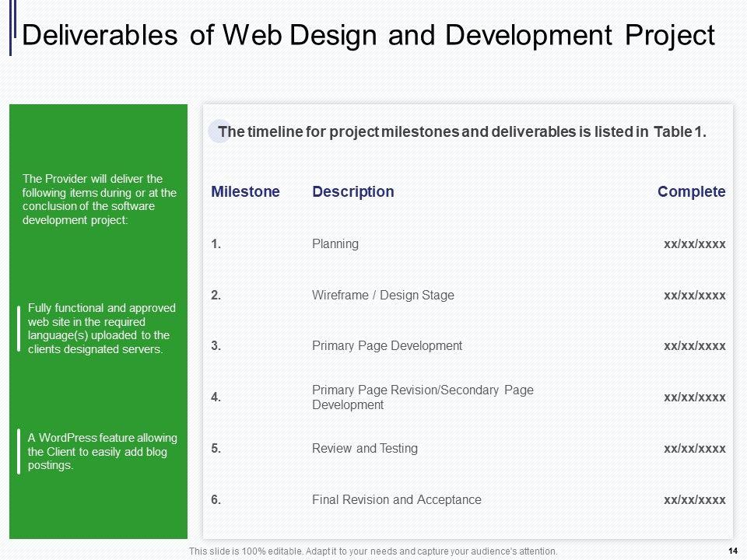Click the '100% editable' footer note
747x560 pixels.
pyautogui.click(x=373, y=551)
